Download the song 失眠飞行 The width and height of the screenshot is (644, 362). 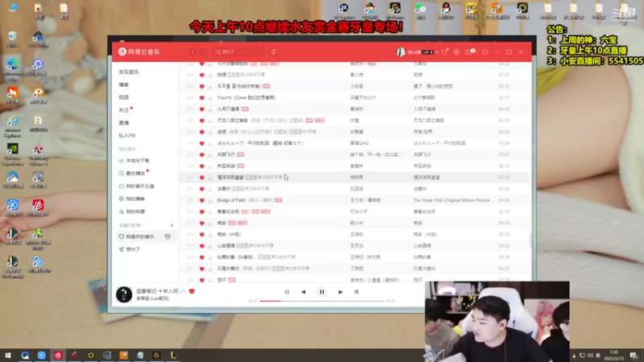(210, 154)
